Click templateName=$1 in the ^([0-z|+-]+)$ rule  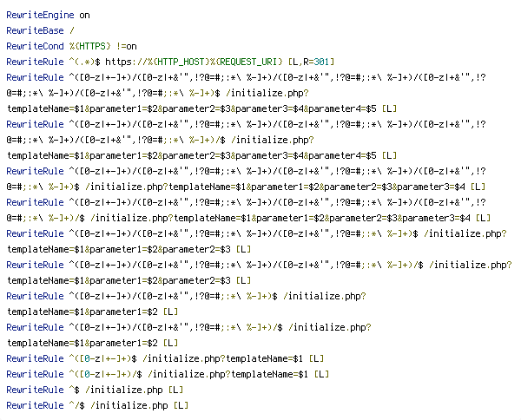pos(264,358)
